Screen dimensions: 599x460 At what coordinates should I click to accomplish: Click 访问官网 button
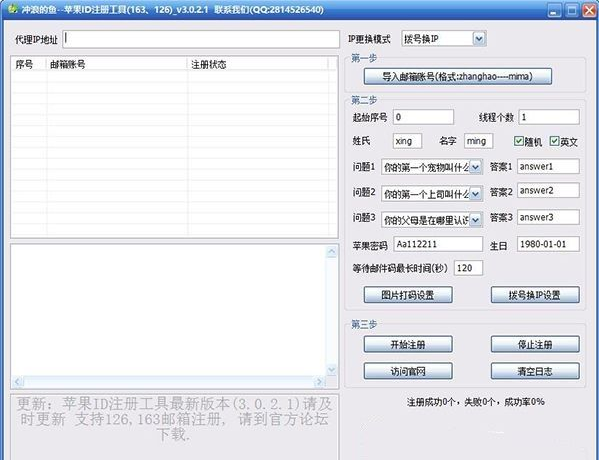(408, 371)
